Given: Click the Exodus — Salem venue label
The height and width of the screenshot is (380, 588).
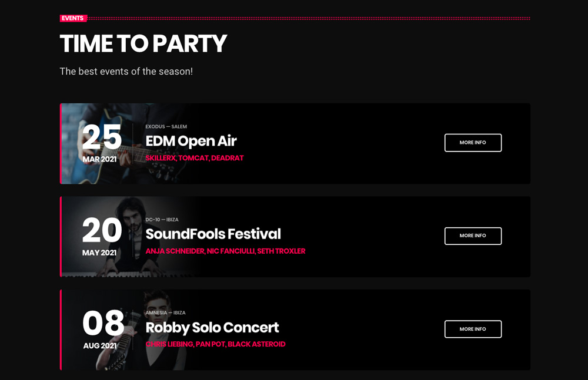Looking at the screenshot, I should 166,127.
